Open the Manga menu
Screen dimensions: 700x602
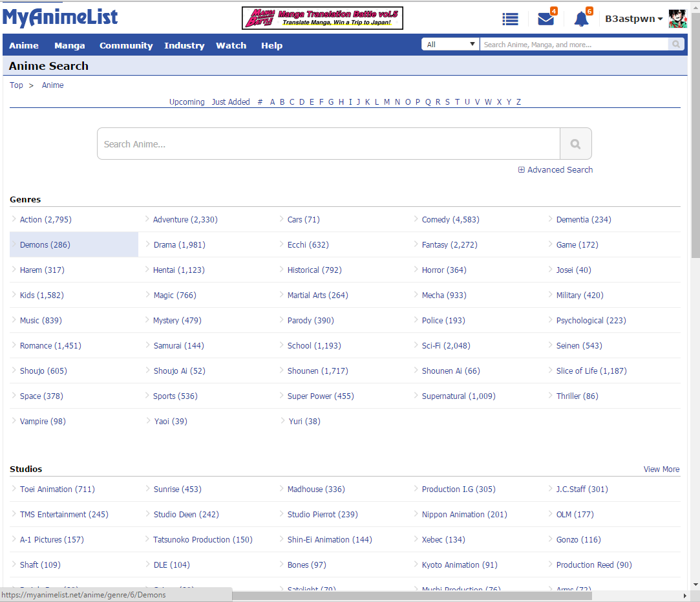(x=70, y=45)
